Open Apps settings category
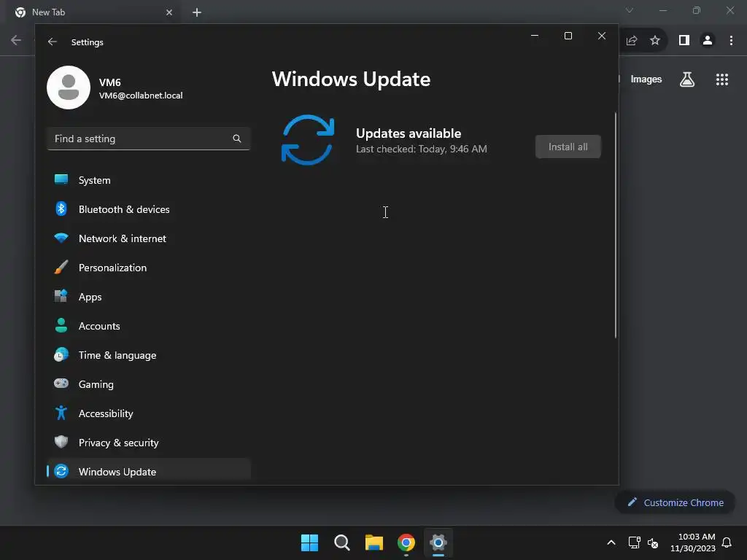747x560 pixels. coord(149,297)
